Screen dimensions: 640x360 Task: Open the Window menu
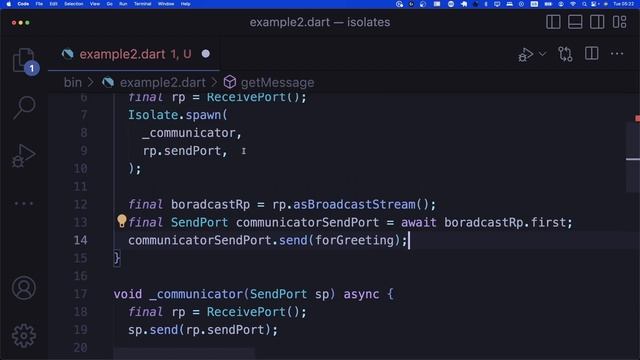pyautogui.click(x=166, y=4)
